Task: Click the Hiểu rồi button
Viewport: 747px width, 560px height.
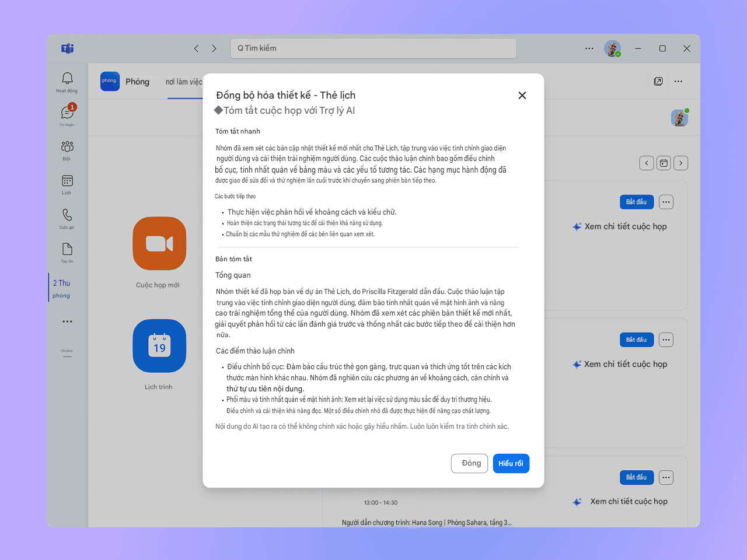Action: point(511,463)
